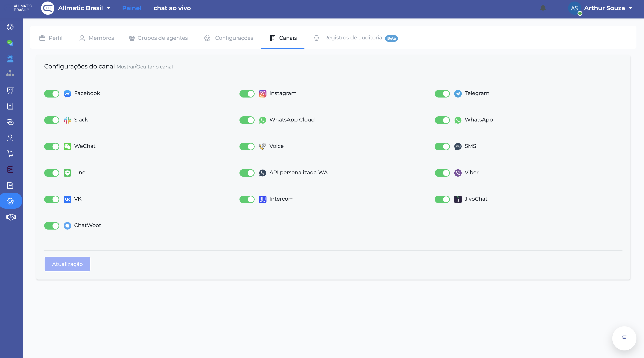Click the settings gear sidebar icon
Image resolution: width=644 pixels, height=358 pixels.
pos(10,201)
